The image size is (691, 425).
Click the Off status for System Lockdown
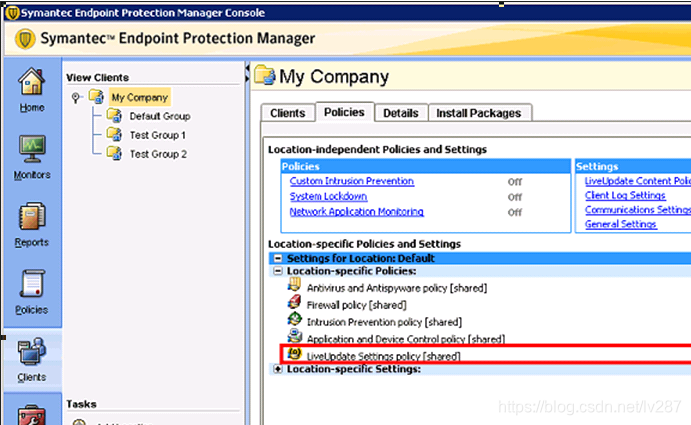pyautogui.click(x=514, y=197)
